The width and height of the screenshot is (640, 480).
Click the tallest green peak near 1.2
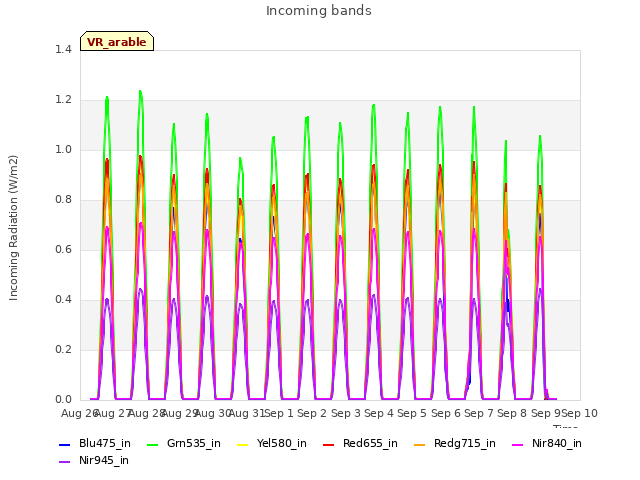(140, 92)
